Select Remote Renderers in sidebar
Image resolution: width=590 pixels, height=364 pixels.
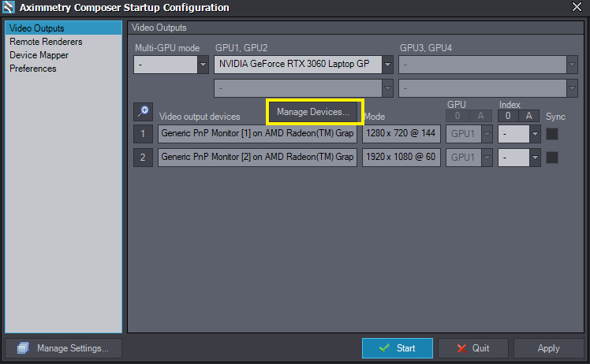tap(46, 42)
